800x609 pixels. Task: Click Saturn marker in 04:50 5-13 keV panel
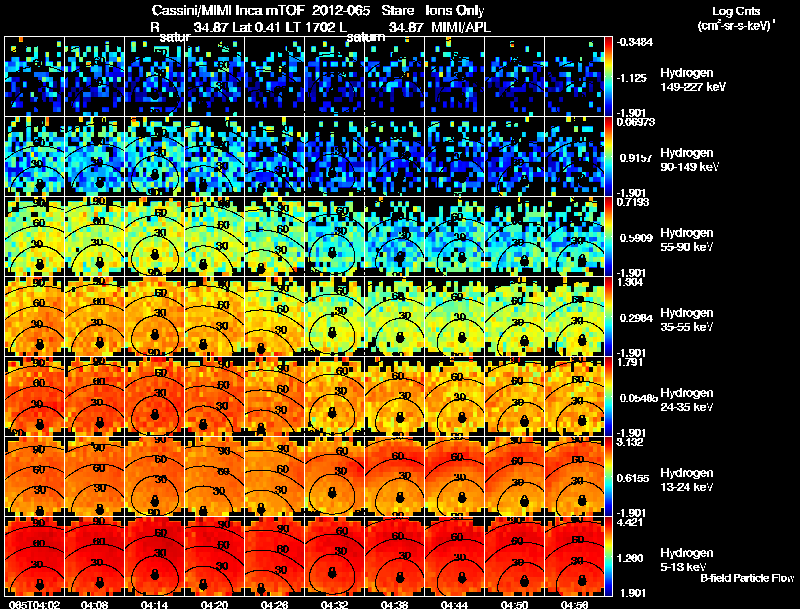pos(524,580)
